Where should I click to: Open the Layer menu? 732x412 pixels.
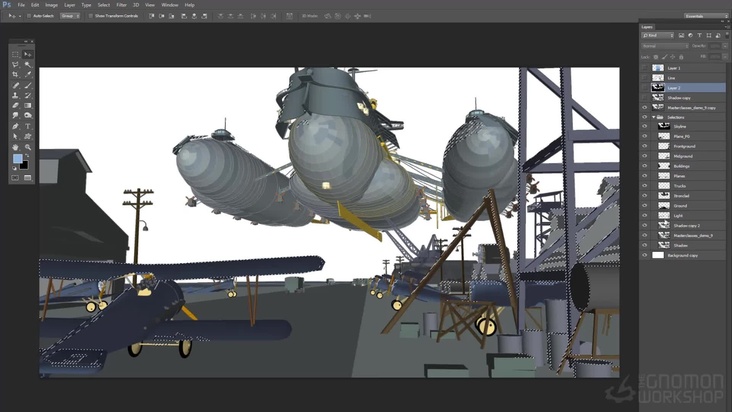click(x=70, y=5)
